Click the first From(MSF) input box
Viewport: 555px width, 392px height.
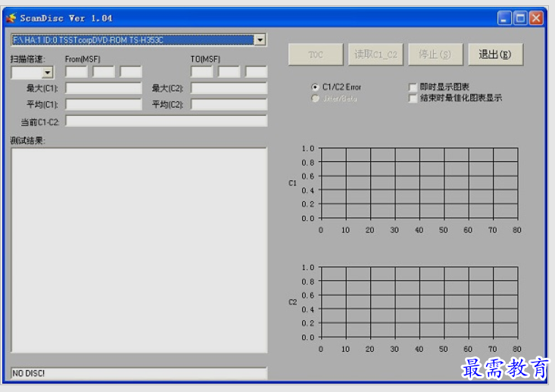(76, 72)
